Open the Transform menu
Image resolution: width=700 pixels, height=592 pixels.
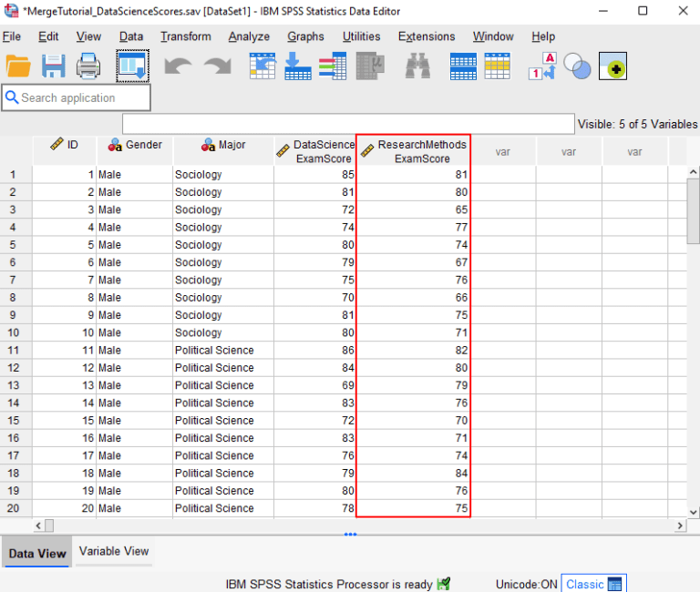point(186,36)
